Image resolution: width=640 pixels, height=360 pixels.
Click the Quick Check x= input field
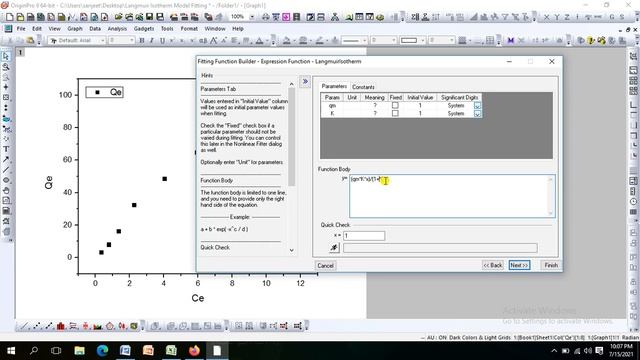coord(364,236)
